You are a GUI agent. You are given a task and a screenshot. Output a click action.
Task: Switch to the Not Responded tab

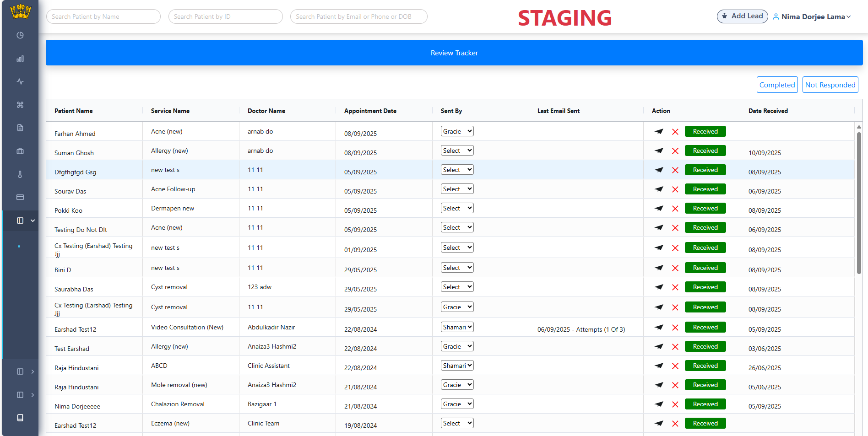[x=830, y=85]
